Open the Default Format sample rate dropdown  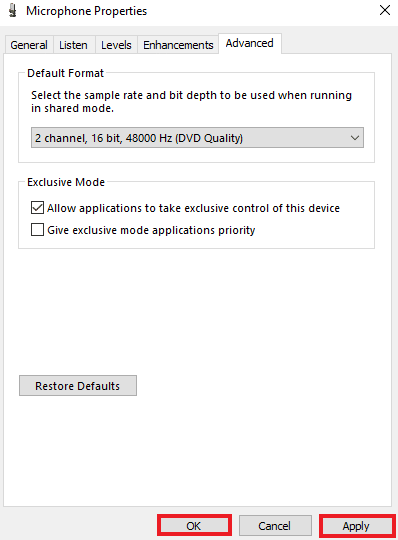click(x=197, y=138)
